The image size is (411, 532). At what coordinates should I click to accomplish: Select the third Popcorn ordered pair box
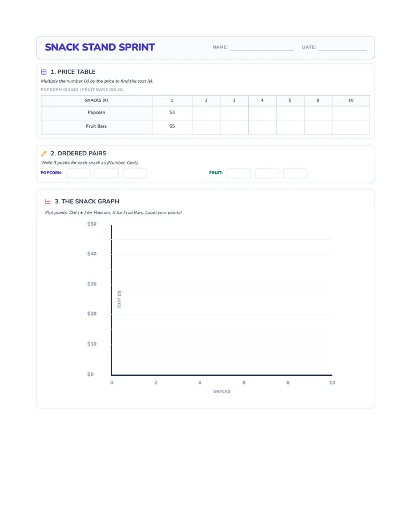click(x=135, y=173)
